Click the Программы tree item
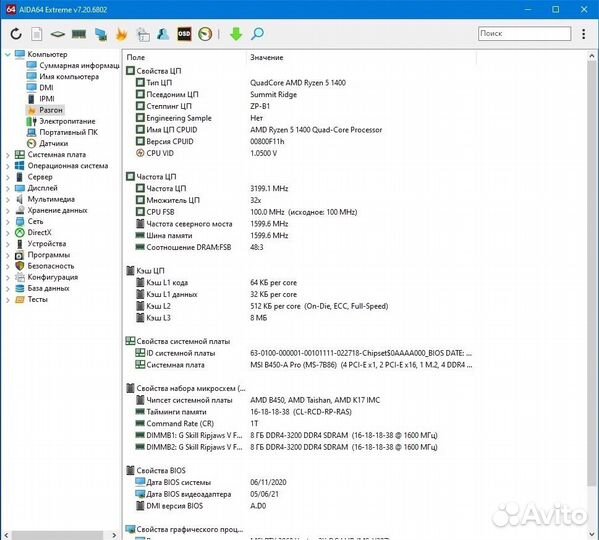The image size is (599, 540). click(42, 255)
